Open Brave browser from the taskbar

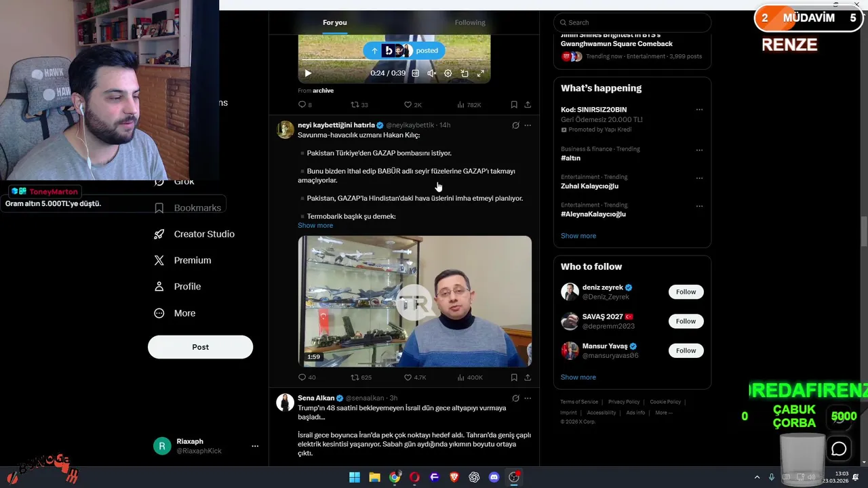[454, 477]
